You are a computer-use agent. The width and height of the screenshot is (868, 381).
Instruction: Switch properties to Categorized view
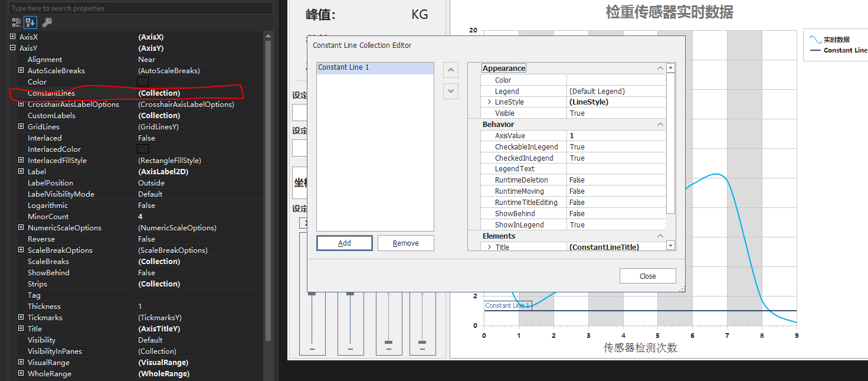tap(16, 22)
